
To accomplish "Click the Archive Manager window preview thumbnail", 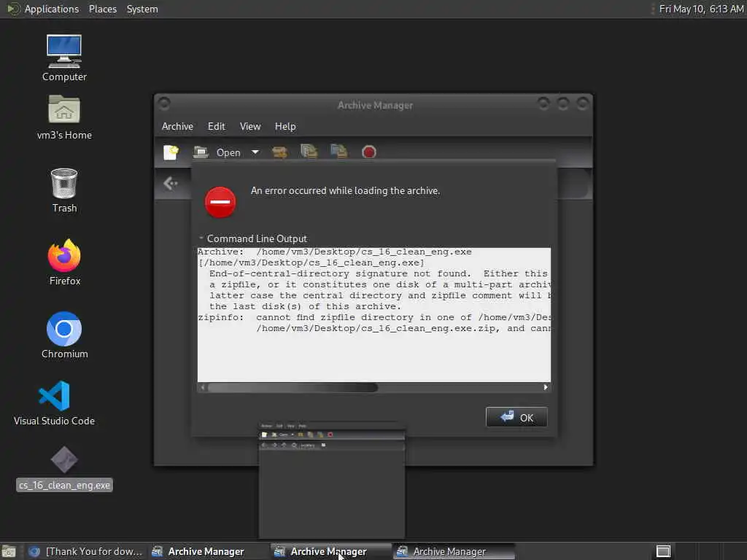I will (x=332, y=480).
